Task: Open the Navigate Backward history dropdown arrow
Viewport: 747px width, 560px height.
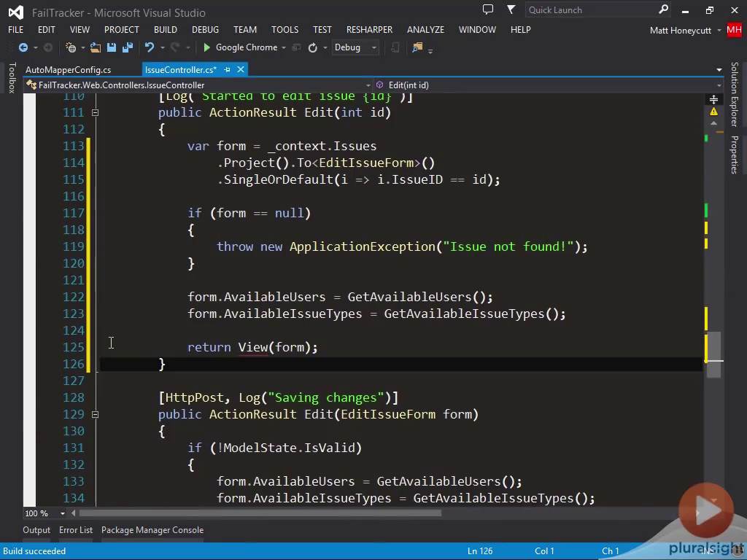Action: [x=35, y=47]
